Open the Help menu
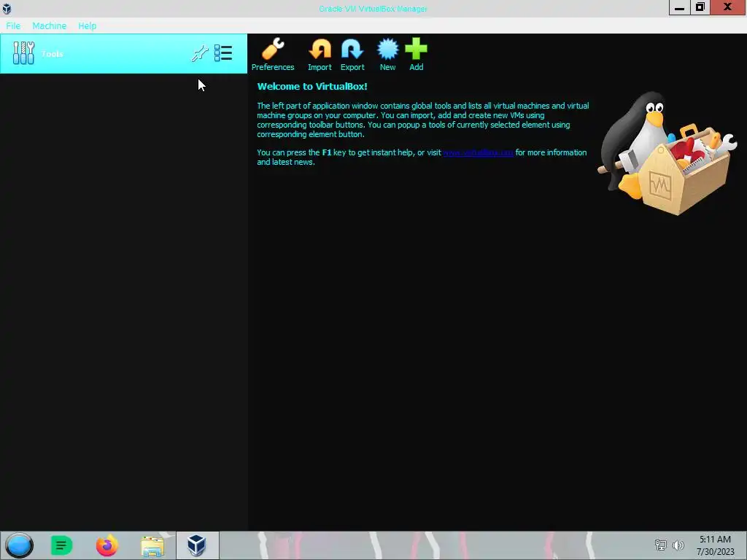Image resolution: width=747 pixels, height=560 pixels. pos(88,26)
